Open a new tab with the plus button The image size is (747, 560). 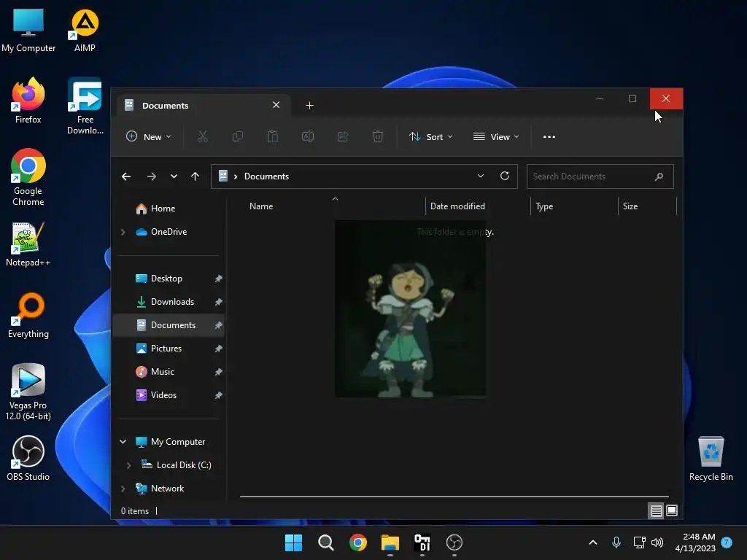309,105
